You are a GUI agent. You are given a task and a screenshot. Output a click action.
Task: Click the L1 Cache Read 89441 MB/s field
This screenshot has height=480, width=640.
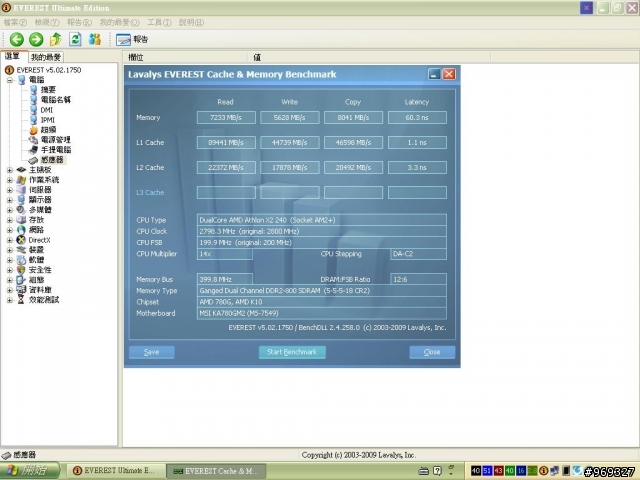point(226,142)
